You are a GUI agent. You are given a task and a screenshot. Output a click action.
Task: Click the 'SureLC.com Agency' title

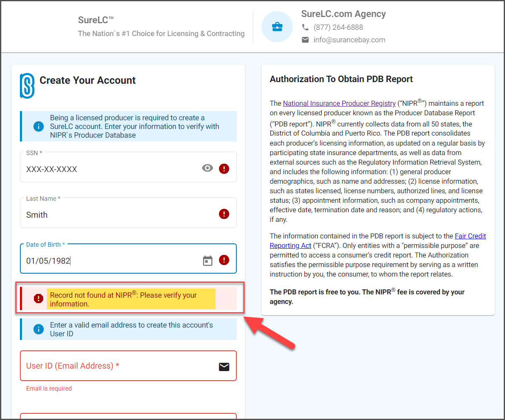(x=343, y=14)
